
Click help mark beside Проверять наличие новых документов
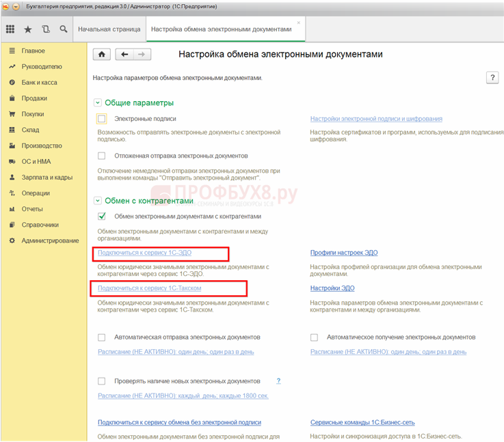tap(278, 381)
